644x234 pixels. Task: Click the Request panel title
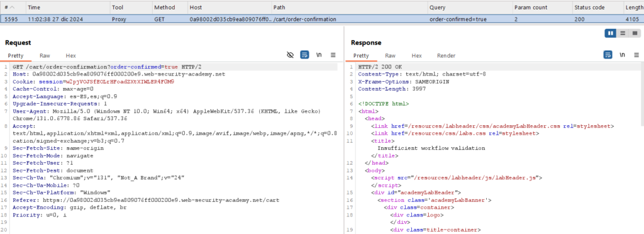tap(18, 43)
